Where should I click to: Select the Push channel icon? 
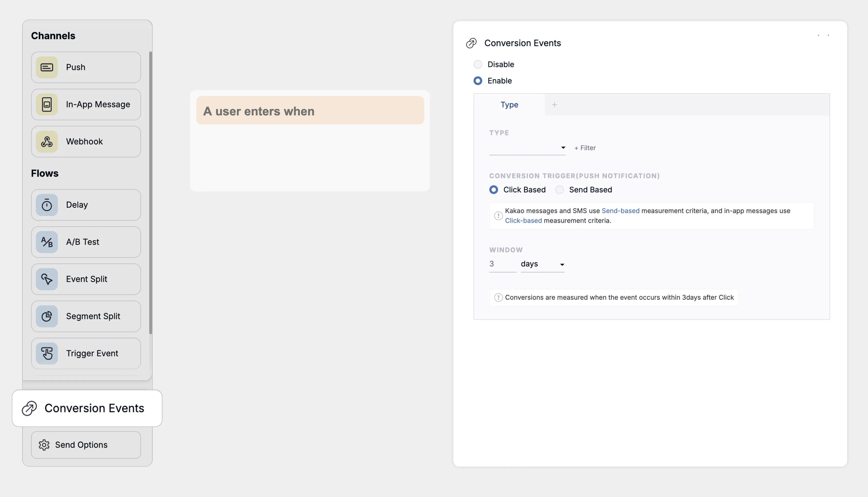47,67
